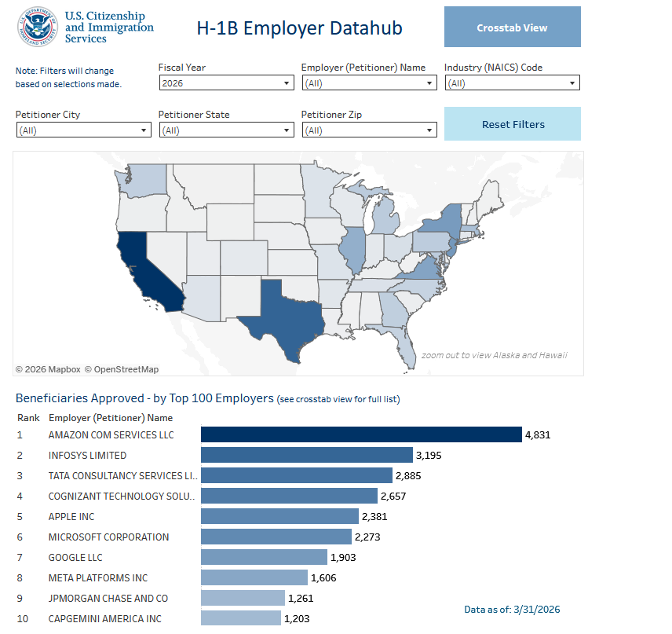Click the 'Data as of: 3/31/2026' text

point(512,610)
